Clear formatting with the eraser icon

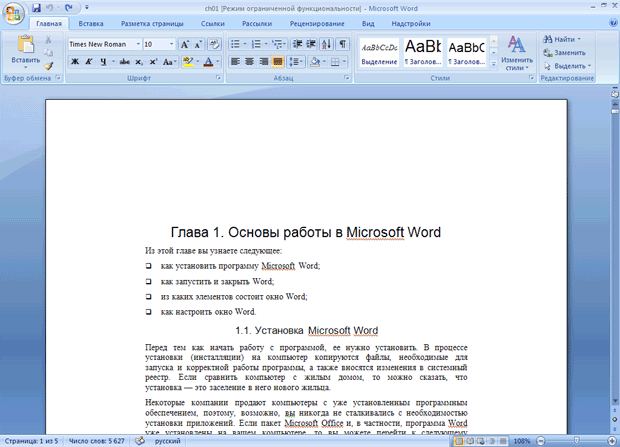tap(214, 44)
